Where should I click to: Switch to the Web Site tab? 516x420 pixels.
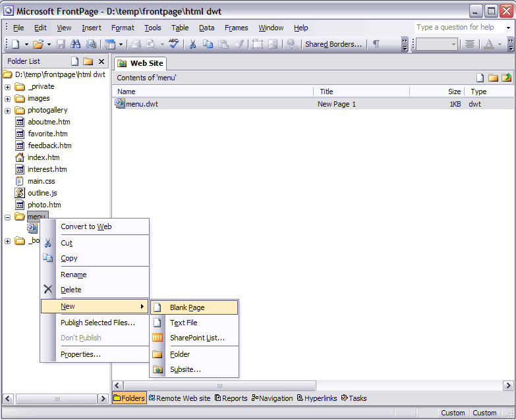140,63
